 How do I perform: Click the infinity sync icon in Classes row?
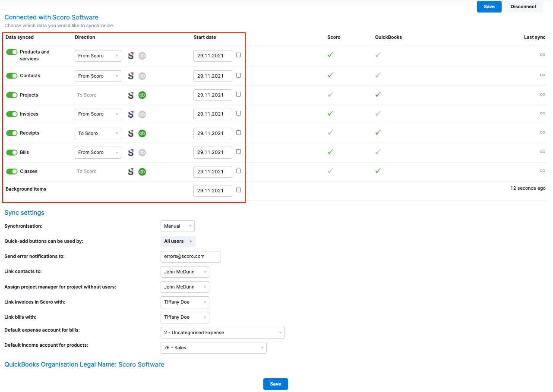point(542,171)
